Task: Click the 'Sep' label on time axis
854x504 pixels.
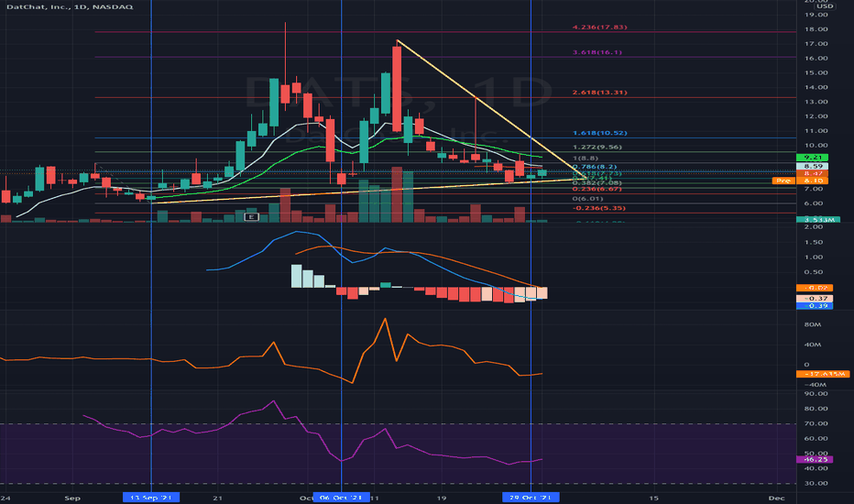Action: pos(71,498)
